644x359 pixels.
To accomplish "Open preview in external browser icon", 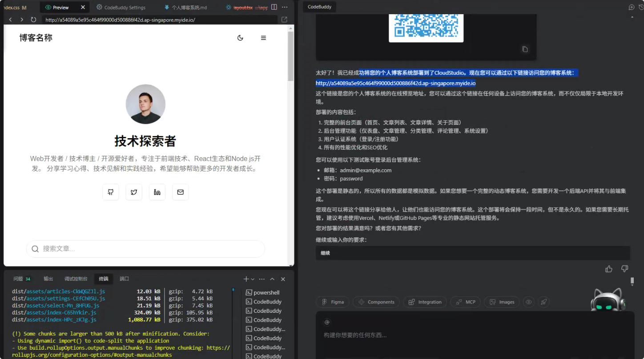I will (x=285, y=20).
